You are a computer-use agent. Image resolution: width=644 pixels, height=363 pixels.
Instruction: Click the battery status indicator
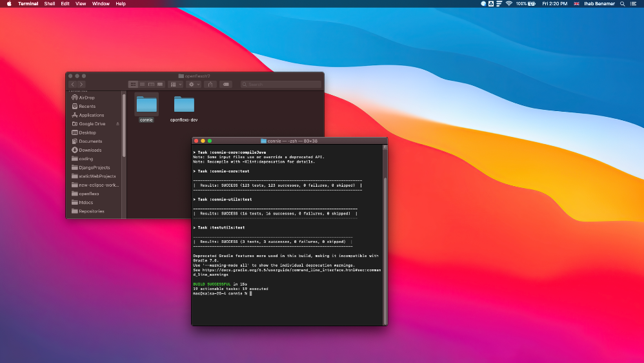[x=526, y=4]
